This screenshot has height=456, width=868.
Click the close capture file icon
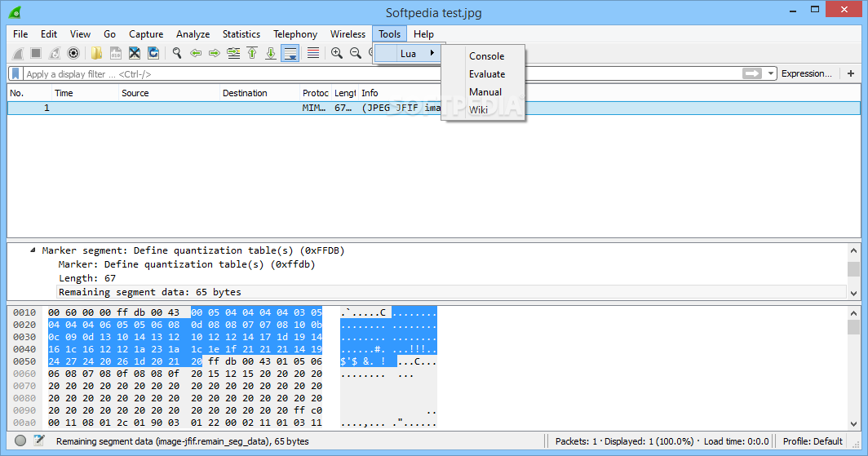135,53
